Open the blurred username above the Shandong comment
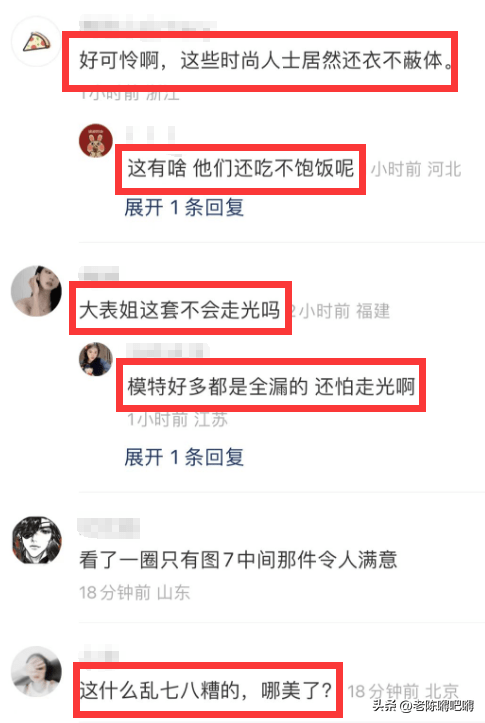 [x=109, y=527]
